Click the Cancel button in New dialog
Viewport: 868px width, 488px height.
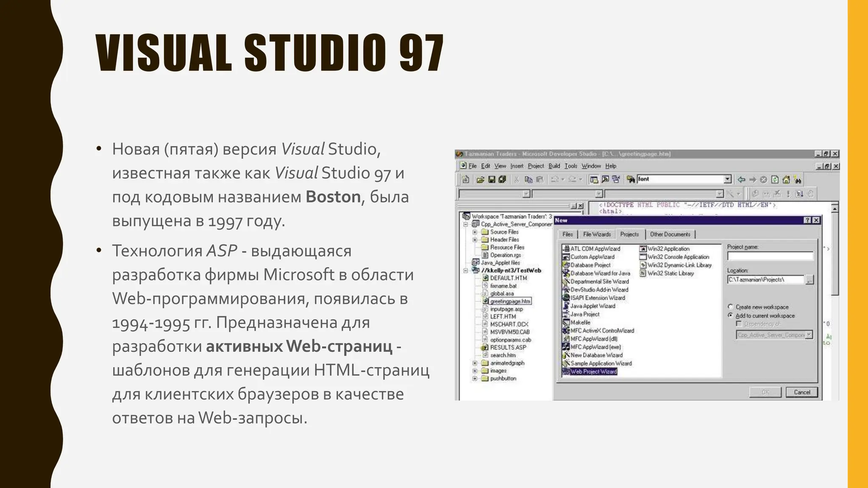802,392
